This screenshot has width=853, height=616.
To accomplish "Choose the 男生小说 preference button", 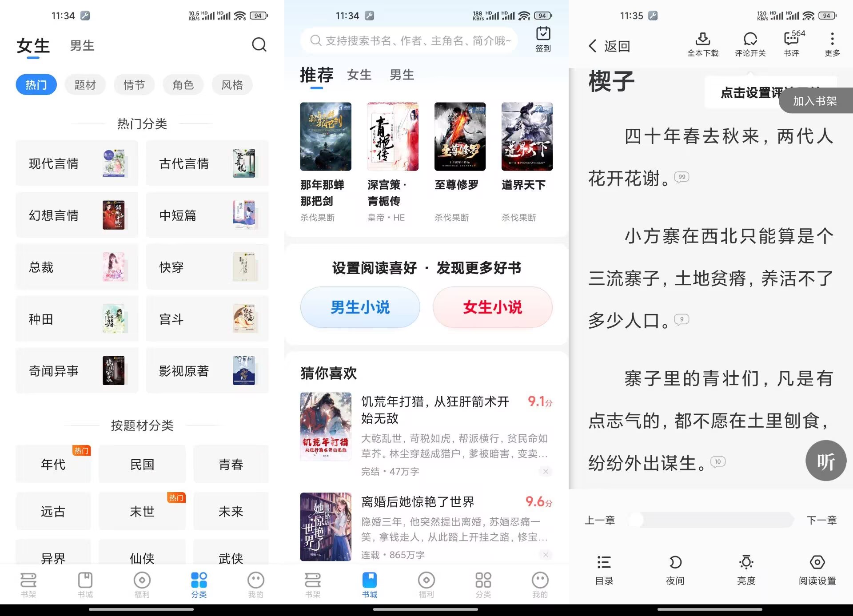I will pyautogui.click(x=360, y=307).
